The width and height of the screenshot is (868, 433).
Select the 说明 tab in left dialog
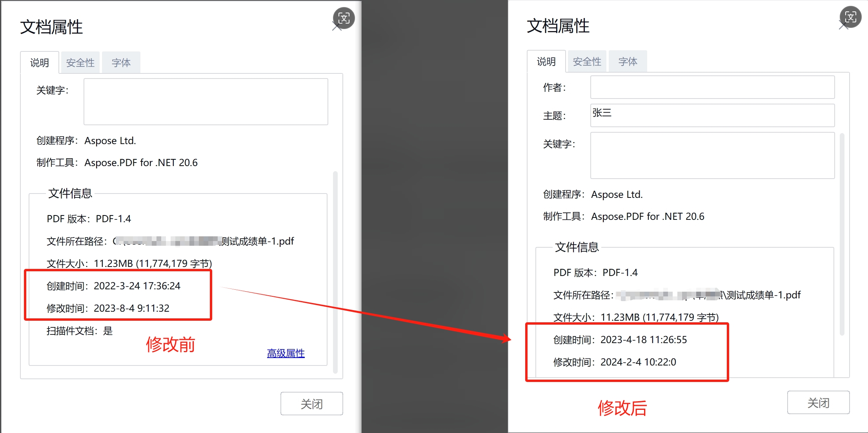40,63
